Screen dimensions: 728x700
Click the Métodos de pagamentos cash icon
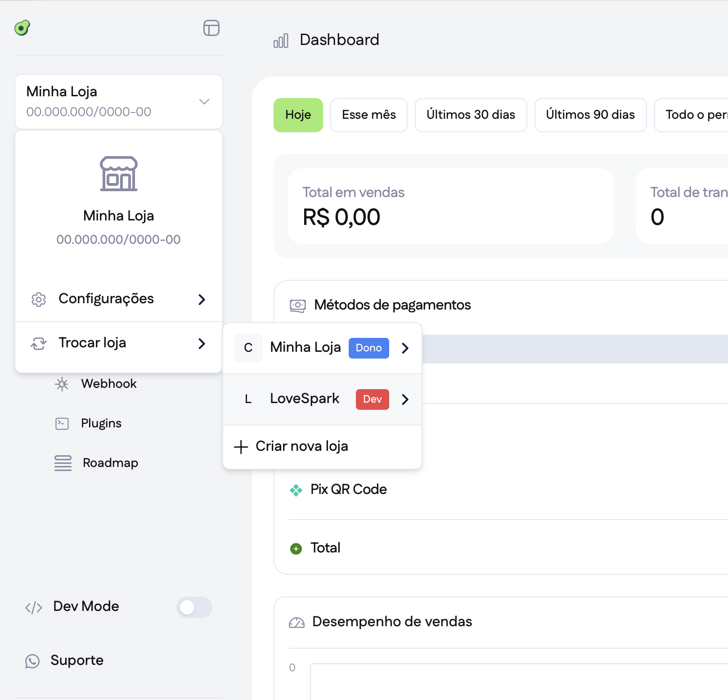click(297, 305)
